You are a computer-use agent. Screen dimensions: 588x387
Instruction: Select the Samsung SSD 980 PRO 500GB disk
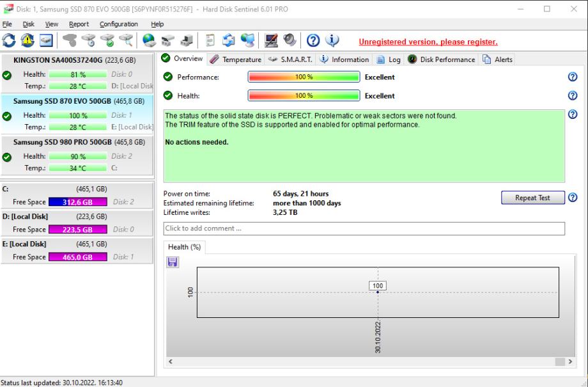[77, 155]
